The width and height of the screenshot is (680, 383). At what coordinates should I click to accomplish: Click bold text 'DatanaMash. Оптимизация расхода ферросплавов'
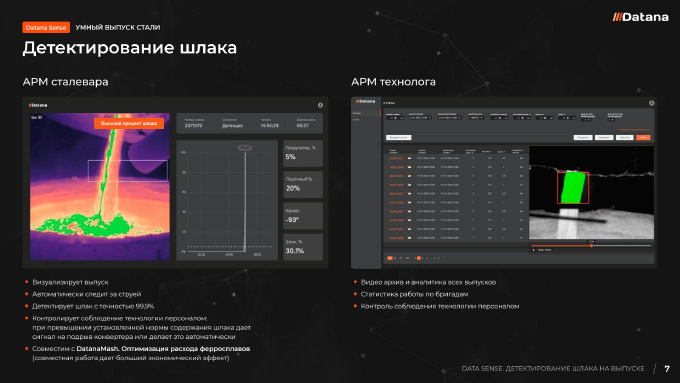point(163,349)
